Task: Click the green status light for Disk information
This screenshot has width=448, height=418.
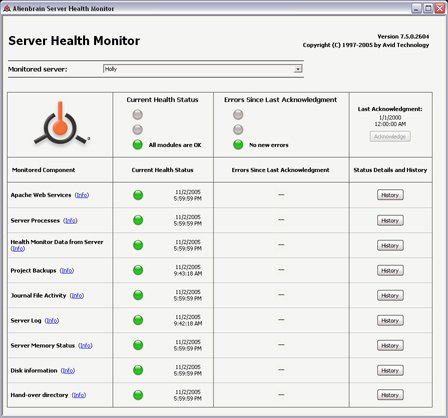Action: 138,370
